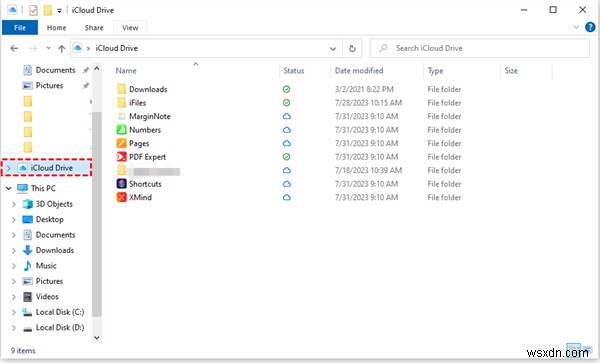Image resolution: width=600 pixels, height=363 pixels.
Task: Click the cloud status icon for MarginNote
Action: pos(286,116)
